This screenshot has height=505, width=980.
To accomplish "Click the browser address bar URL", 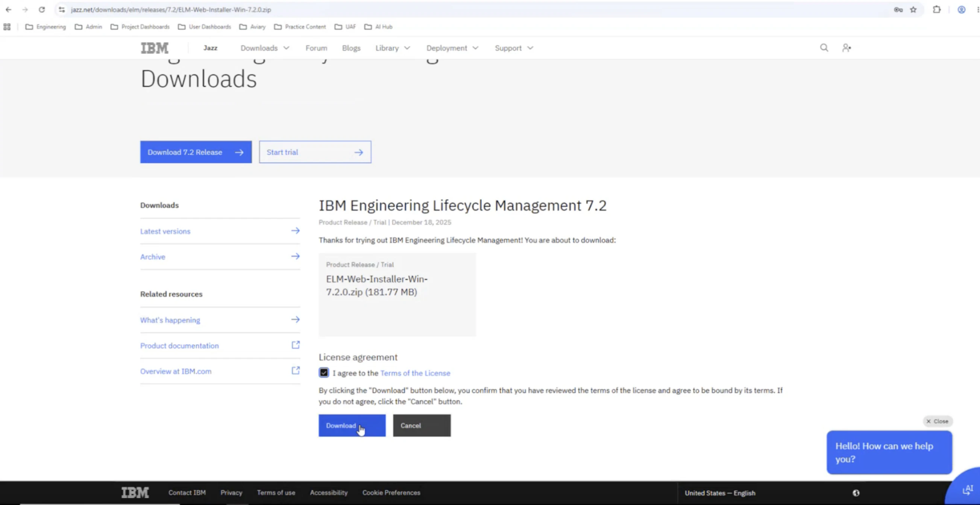I will coord(171,9).
